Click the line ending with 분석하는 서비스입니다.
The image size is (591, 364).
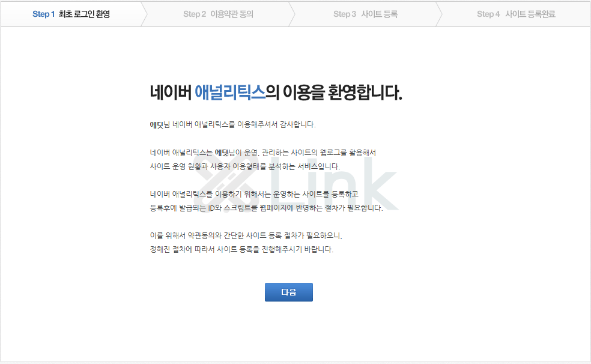[x=244, y=166]
